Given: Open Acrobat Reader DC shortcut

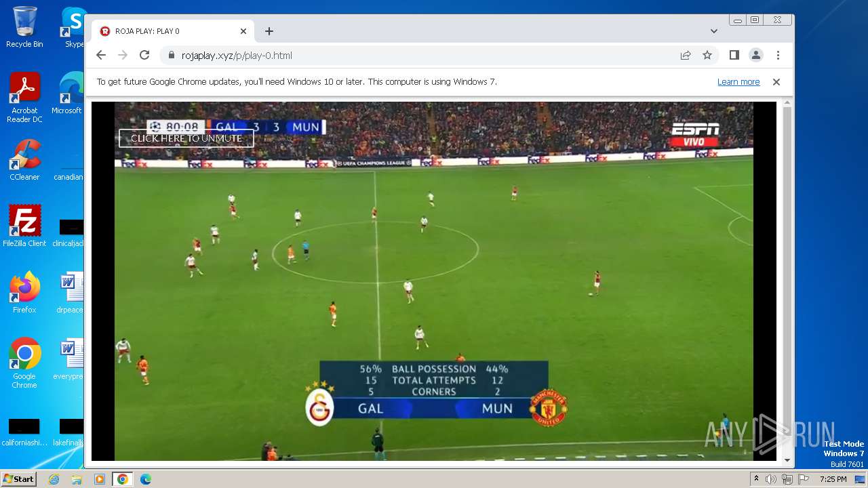Looking at the screenshot, I should coord(24,98).
